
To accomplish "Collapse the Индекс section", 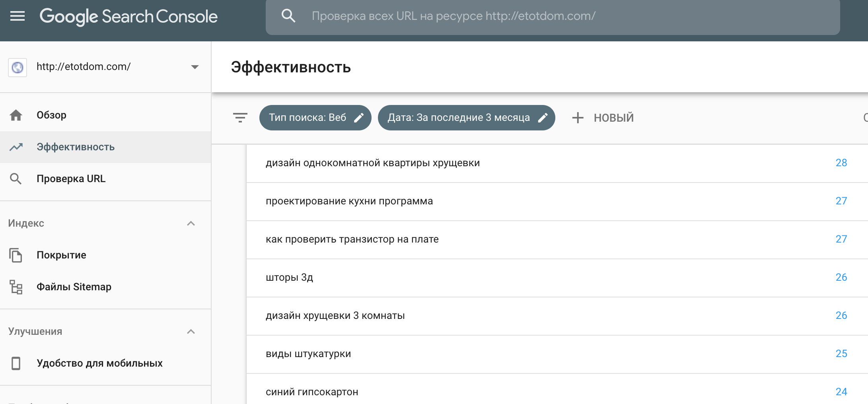I will click(x=191, y=223).
